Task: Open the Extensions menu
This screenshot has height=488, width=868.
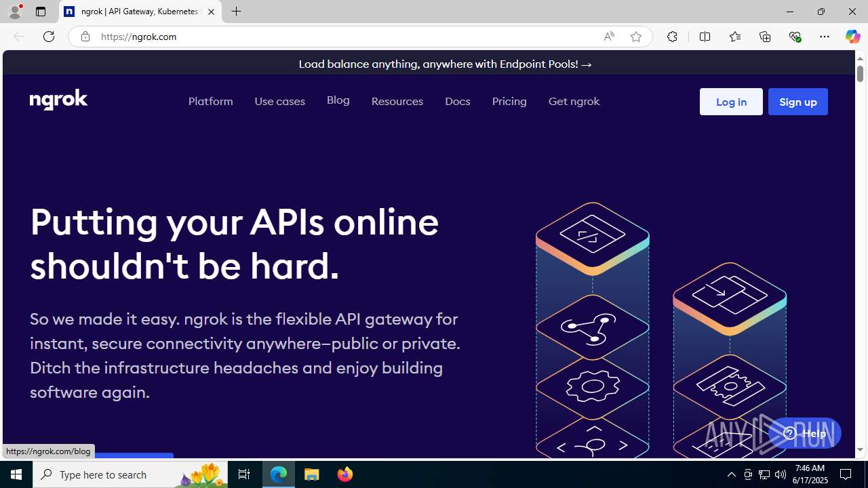Action: [672, 37]
